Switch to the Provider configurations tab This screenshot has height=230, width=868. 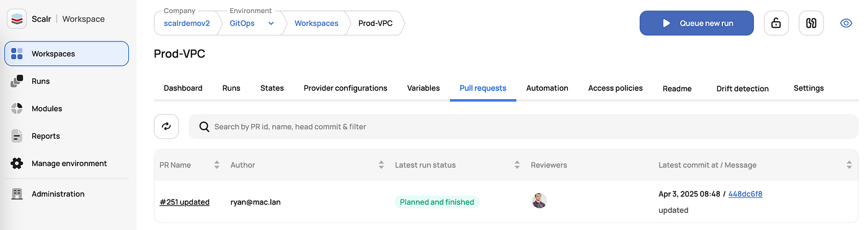coord(345,88)
